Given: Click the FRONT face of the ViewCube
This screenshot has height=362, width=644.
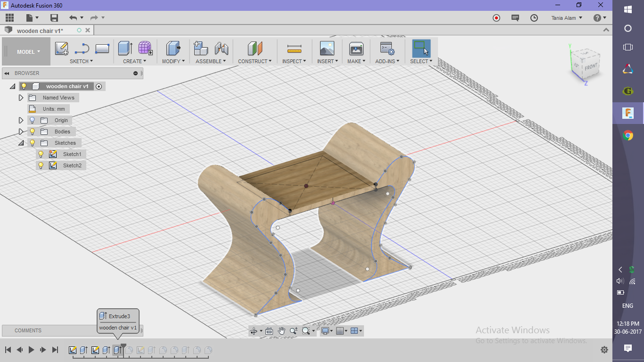Looking at the screenshot, I should (591, 67).
